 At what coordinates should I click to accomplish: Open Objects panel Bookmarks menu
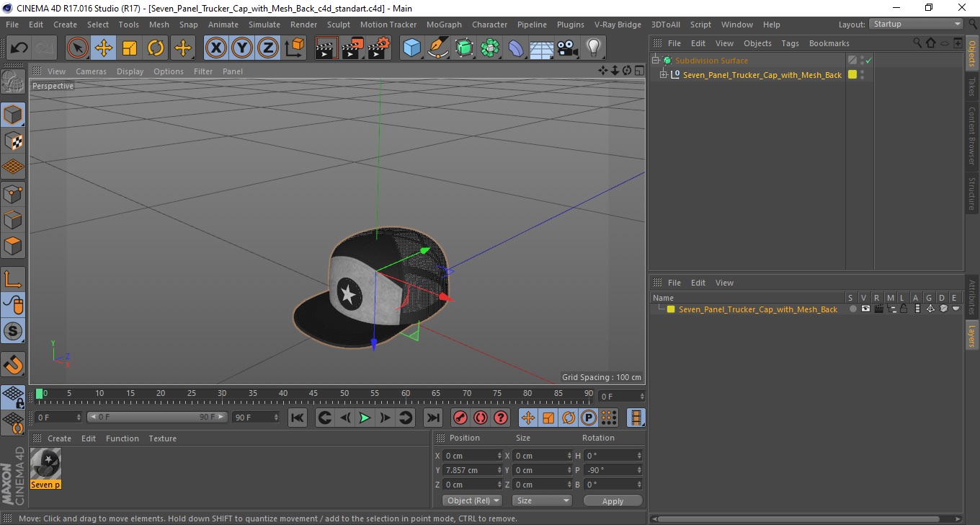829,43
